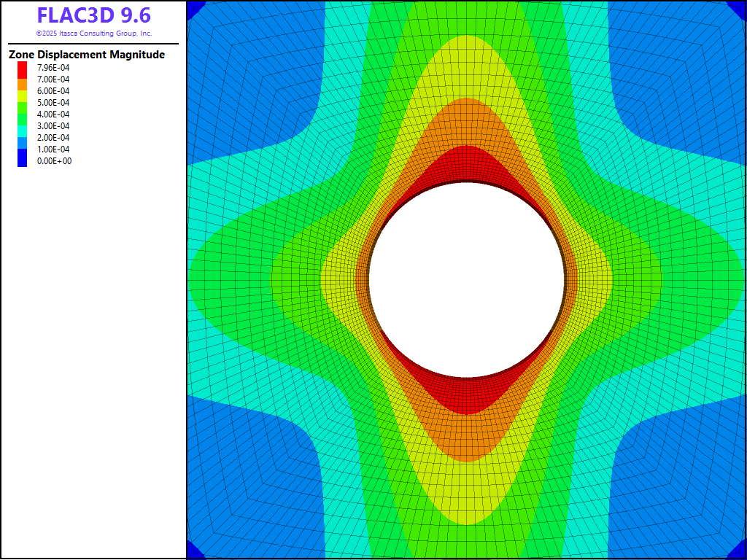Screen dimensions: 747x560
Task: Click the red swatch in the legend
Action: click(23, 71)
